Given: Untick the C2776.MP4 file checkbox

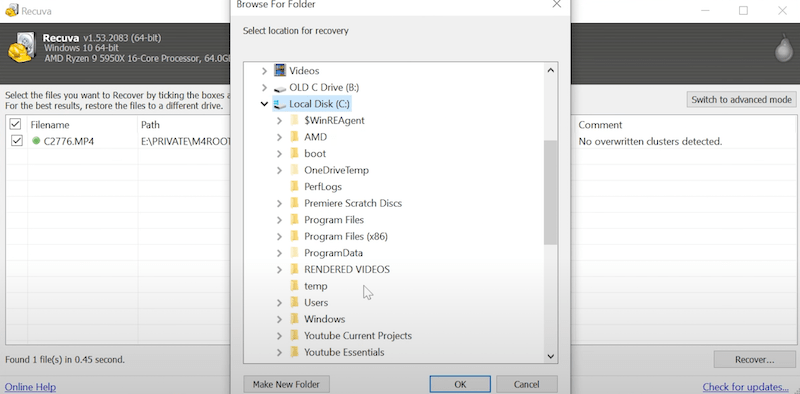Looking at the screenshot, I should 17,141.
